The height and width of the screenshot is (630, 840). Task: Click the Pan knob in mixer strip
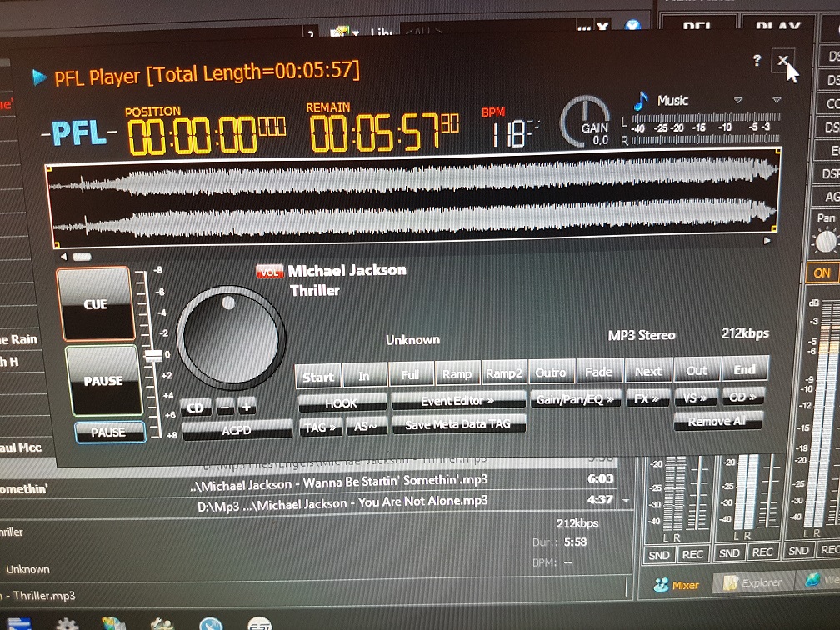[x=825, y=240]
